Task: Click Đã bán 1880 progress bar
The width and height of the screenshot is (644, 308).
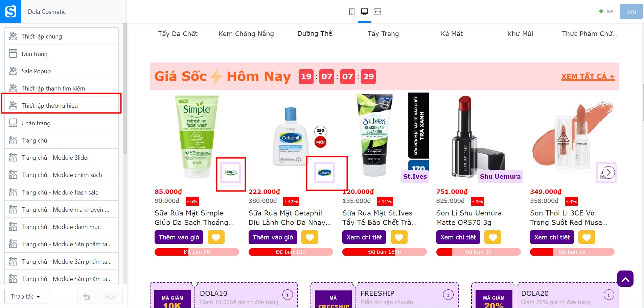Action: tap(385, 252)
